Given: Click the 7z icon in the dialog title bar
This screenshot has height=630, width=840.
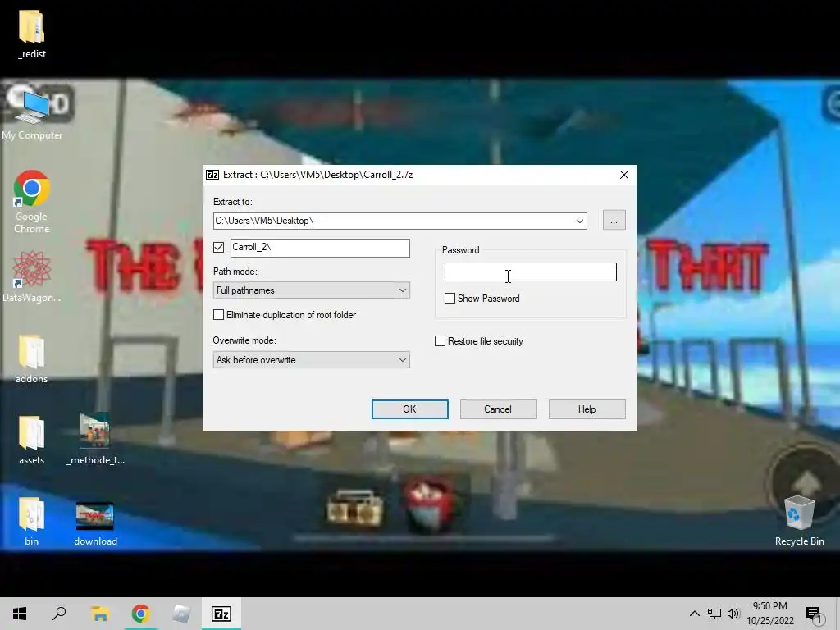Looking at the screenshot, I should click(212, 175).
